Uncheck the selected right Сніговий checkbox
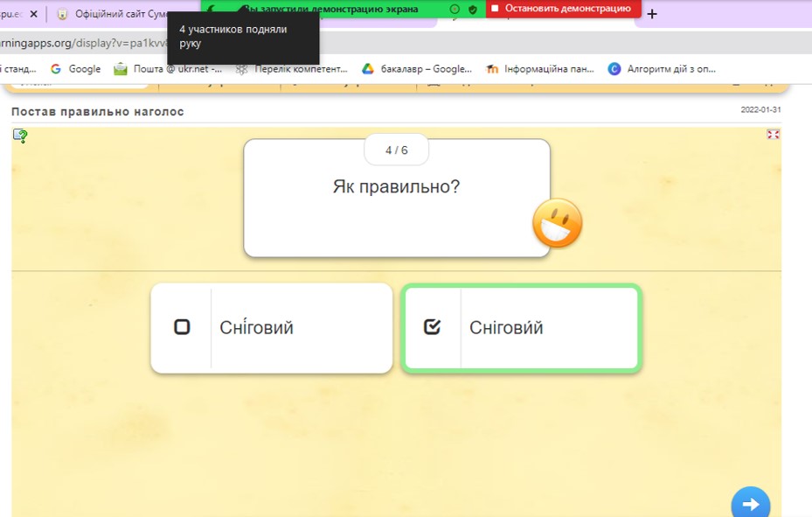Image resolution: width=812 pixels, height=517 pixels. pos(432,327)
